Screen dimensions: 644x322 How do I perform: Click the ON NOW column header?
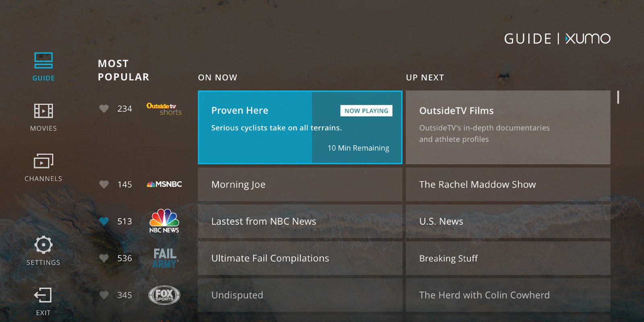tap(217, 78)
